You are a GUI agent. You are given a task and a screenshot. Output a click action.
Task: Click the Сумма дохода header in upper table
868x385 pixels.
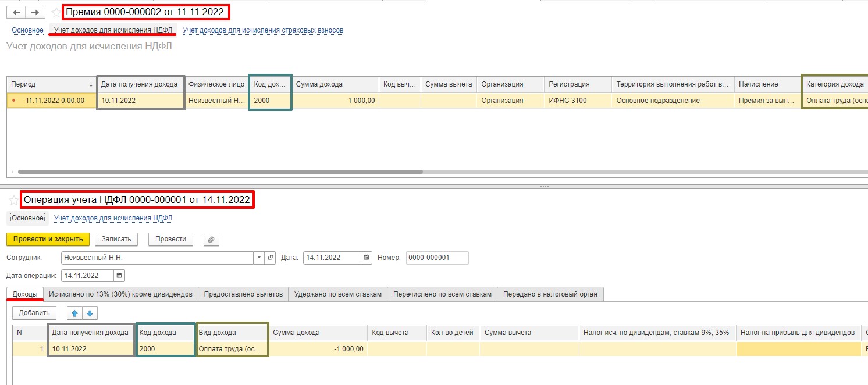click(x=335, y=84)
